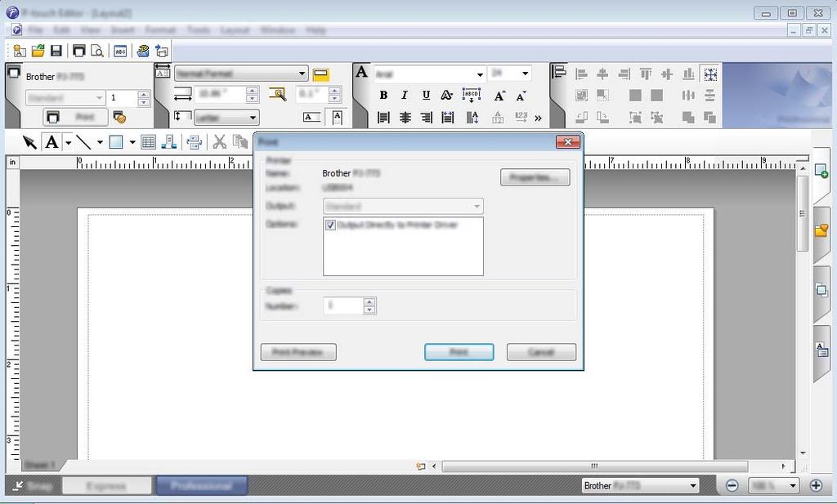Click the New Layout toolbar icon
837x504 pixels.
pyautogui.click(x=20, y=51)
